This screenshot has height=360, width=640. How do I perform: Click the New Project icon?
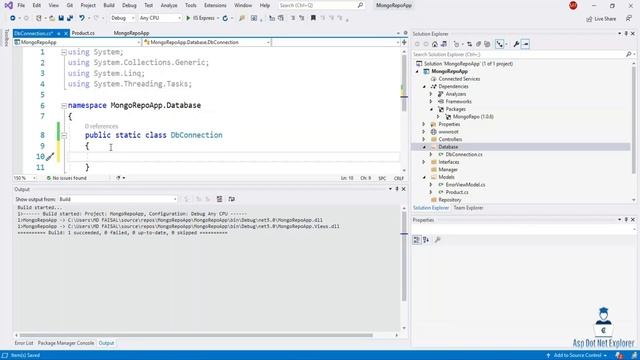39,18
